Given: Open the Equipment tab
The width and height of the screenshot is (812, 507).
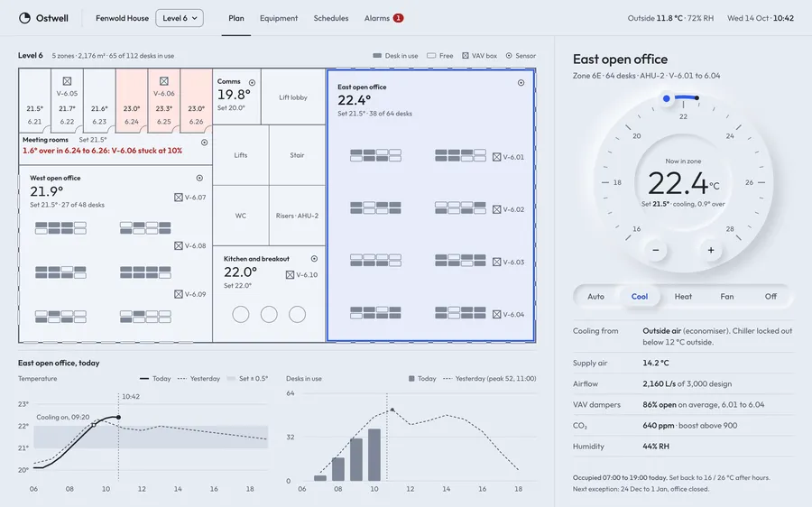Looking at the screenshot, I should coord(279,18).
